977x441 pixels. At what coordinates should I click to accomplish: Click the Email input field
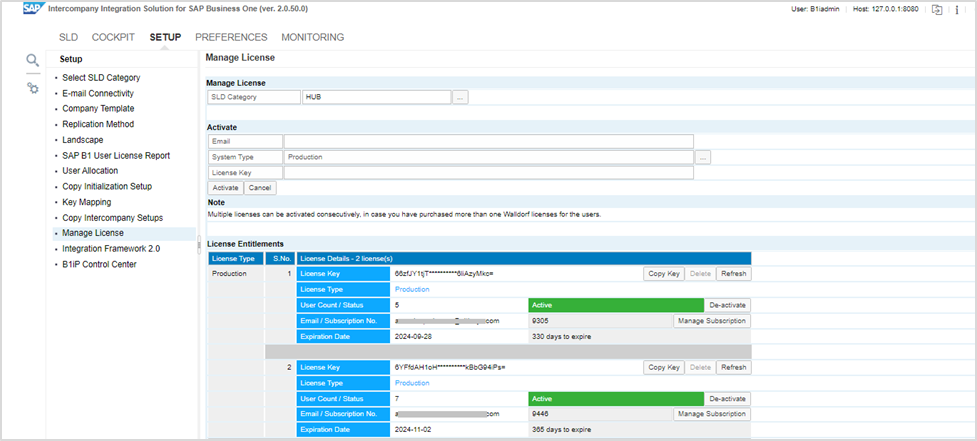pos(488,142)
